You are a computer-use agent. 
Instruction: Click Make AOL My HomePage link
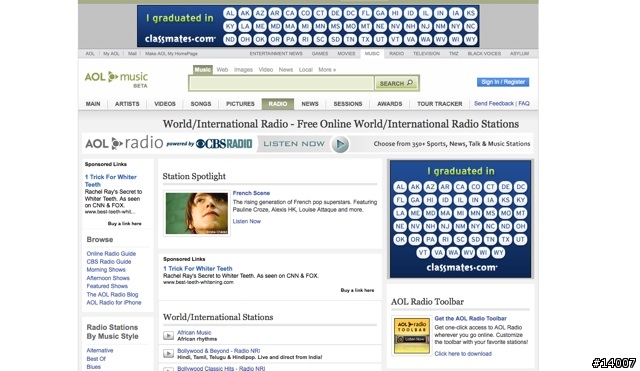point(171,53)
